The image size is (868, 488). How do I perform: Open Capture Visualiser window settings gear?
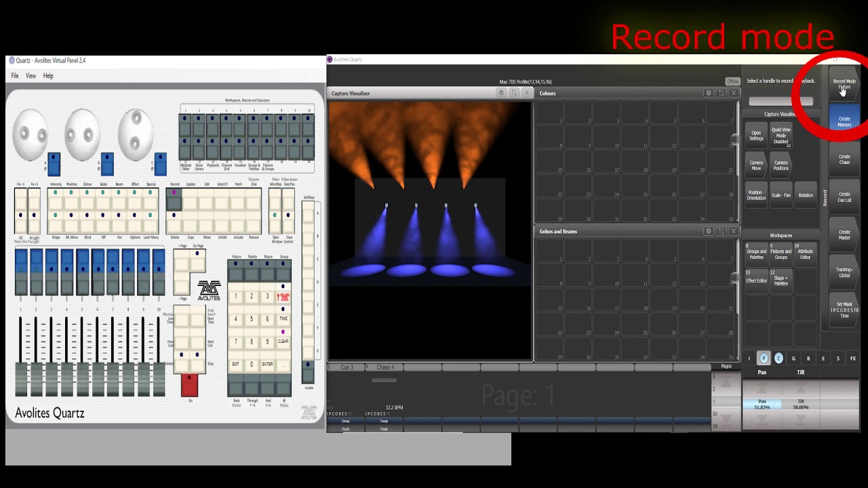pyautogui.click(x=502, y=93)
